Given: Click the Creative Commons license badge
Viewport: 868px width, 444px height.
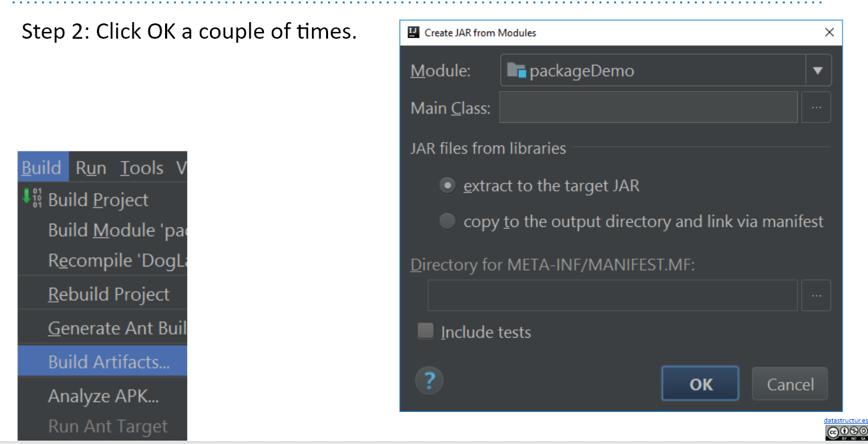Looking at the screenshot, I should coord(846,433).
